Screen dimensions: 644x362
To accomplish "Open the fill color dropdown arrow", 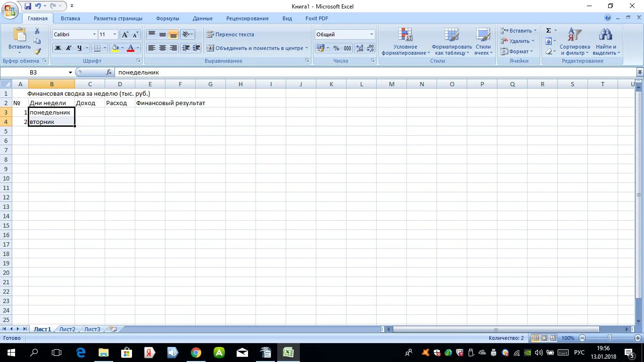I will pyautogui.click(x=123, y=48).
